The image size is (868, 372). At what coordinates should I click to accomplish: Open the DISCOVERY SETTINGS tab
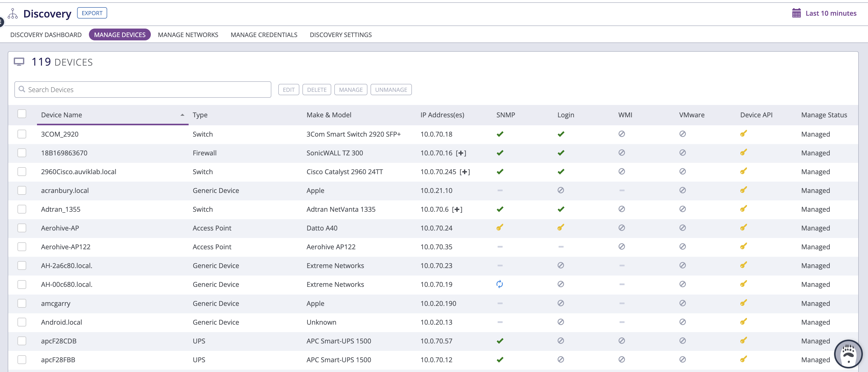(x=341, y=34)
